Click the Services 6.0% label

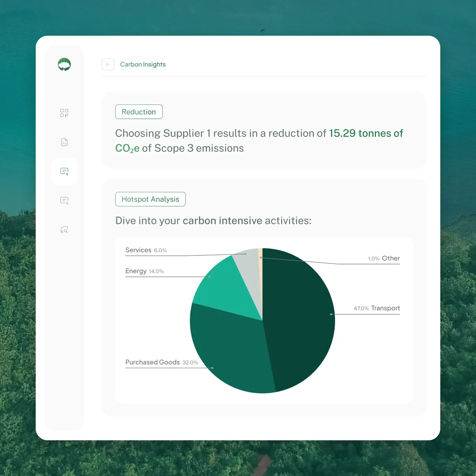(x=146, y=250)
